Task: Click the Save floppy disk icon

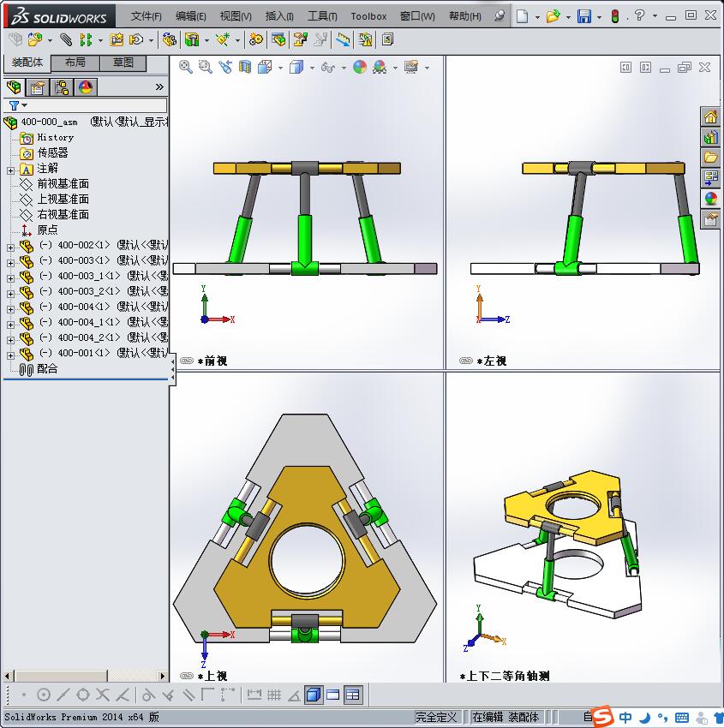Action: (x=583, y=16)
